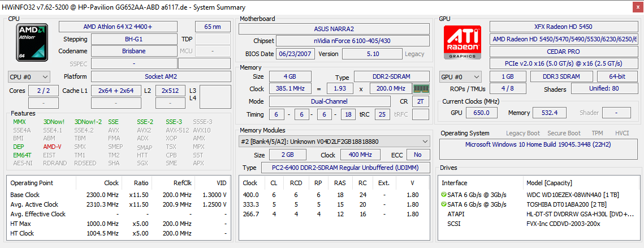
Task: Click the green EM64T feature label
Action: coord(22,155)
